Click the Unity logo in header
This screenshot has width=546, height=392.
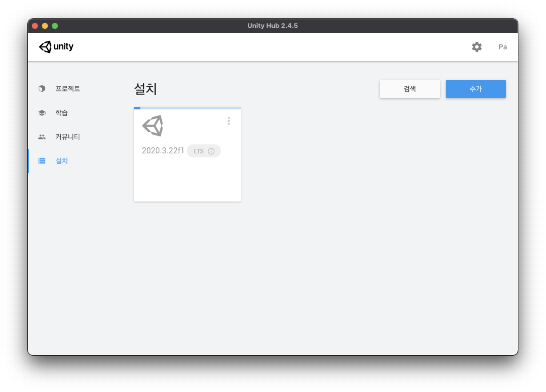(x=56, y=47)
